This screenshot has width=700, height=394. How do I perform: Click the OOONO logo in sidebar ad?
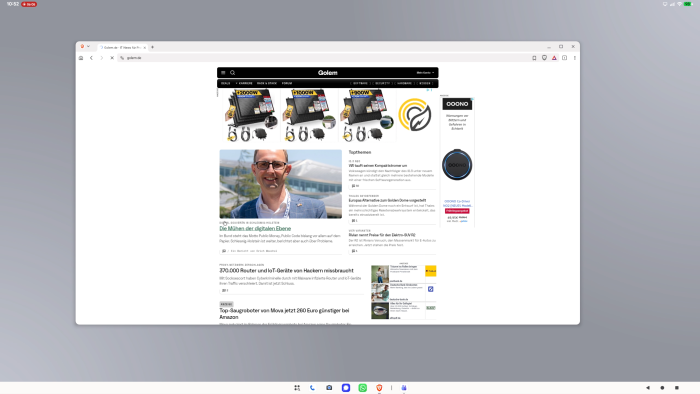[457, 104]
